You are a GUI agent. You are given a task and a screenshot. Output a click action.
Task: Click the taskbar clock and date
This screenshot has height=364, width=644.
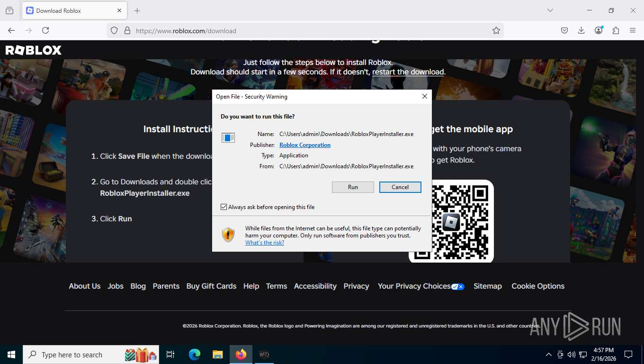pyautogui.click(x=603, y=355)
